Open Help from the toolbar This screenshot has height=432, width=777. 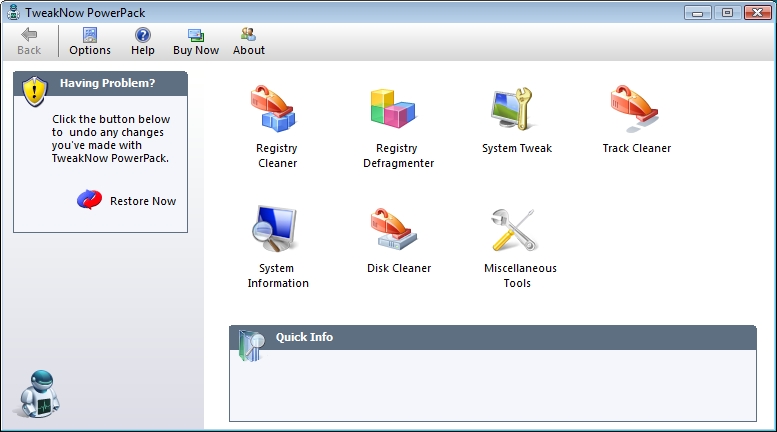(x=143, y=42)
